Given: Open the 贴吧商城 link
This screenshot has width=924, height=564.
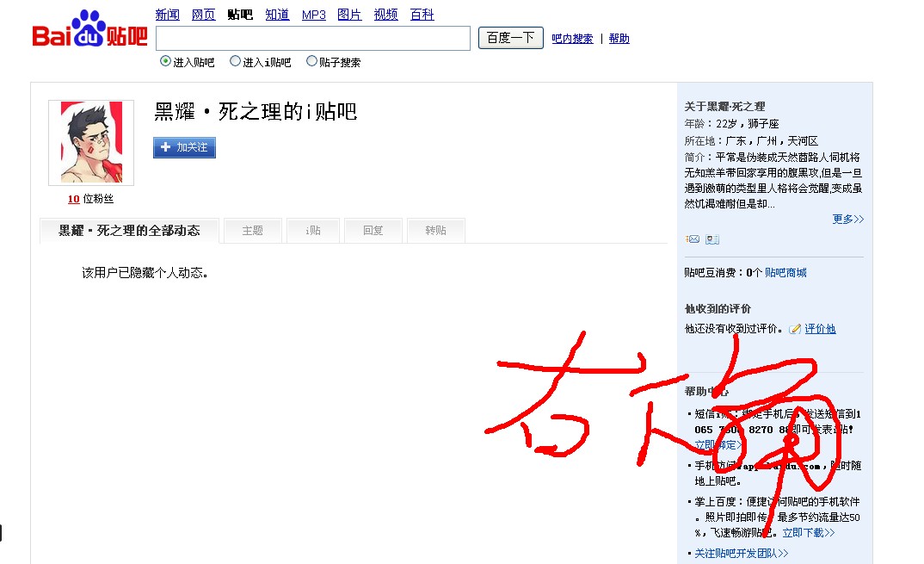Looking at the screenshot, I should click(785, 273).
